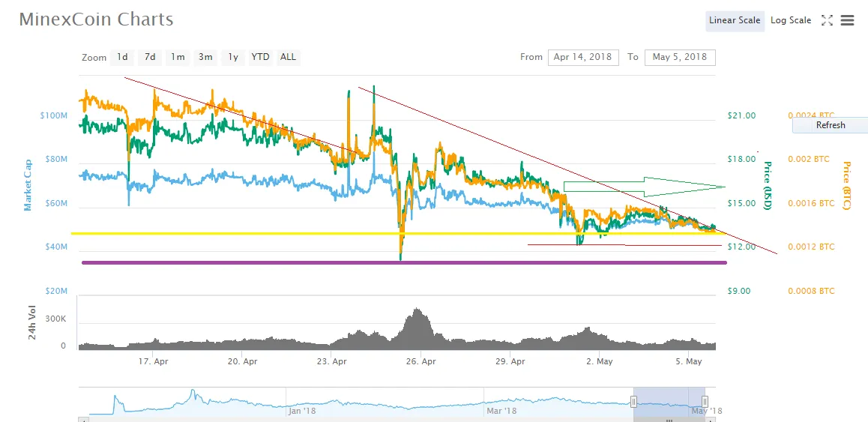Click the Refresh button
The image size is (868, 422).
click(x=831, y=125)
